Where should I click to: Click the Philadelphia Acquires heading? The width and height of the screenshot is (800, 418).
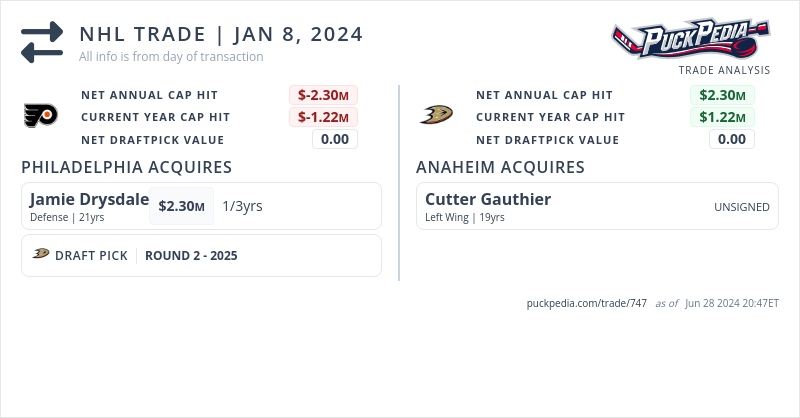127,167
